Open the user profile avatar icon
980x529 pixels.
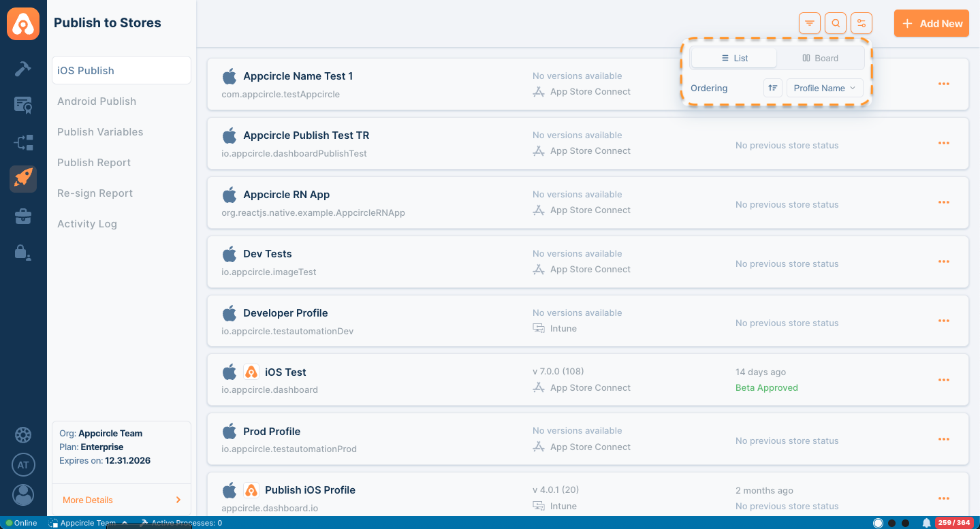[23, 495]
